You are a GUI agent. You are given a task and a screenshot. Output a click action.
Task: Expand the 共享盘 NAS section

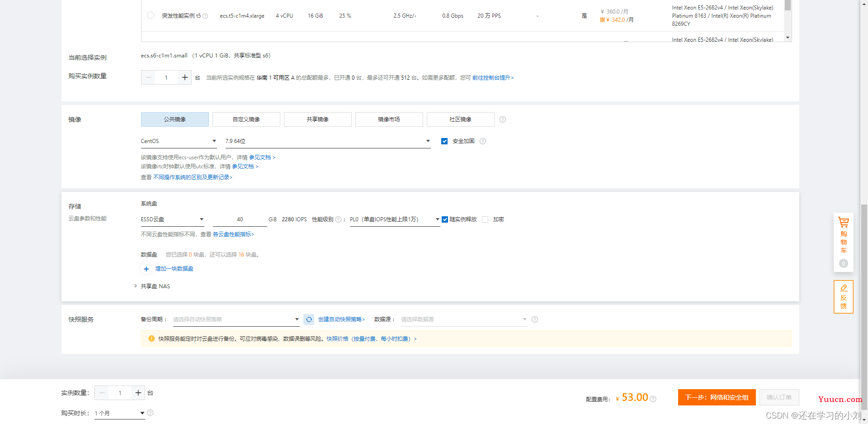152,286
